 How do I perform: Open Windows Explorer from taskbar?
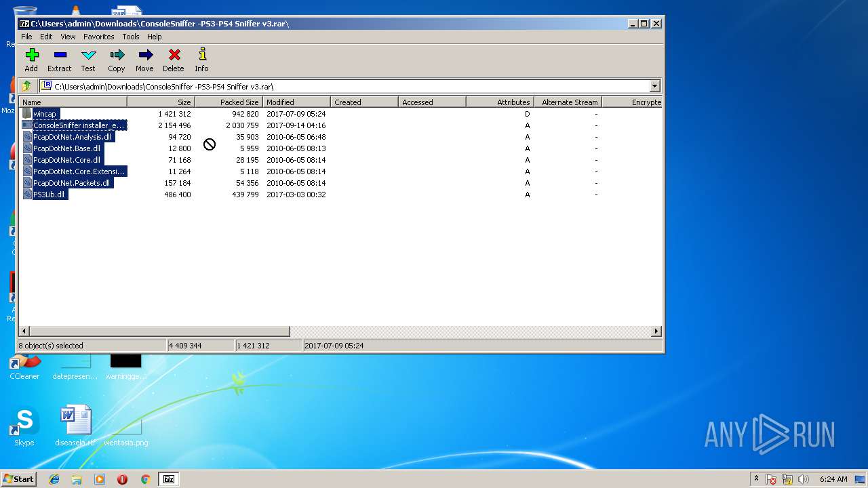pyautogui.click(x=77, y=479)
